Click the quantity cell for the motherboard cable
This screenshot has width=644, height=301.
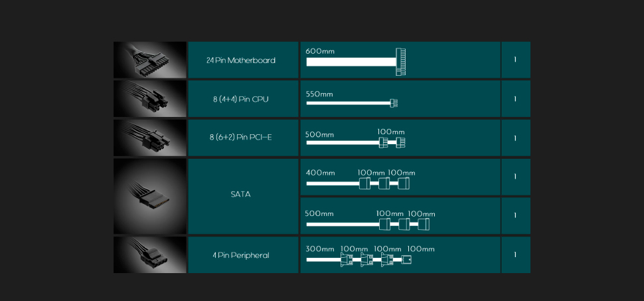[515, 60]
